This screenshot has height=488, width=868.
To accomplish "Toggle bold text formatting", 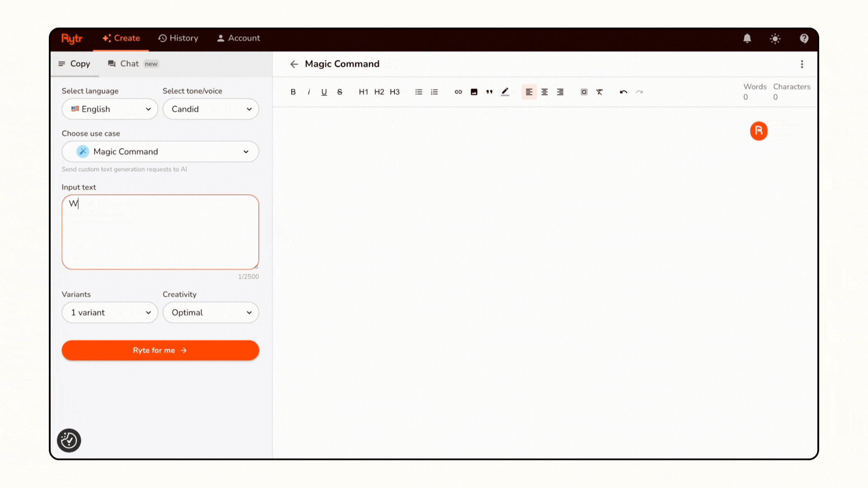I will [293, 92].
